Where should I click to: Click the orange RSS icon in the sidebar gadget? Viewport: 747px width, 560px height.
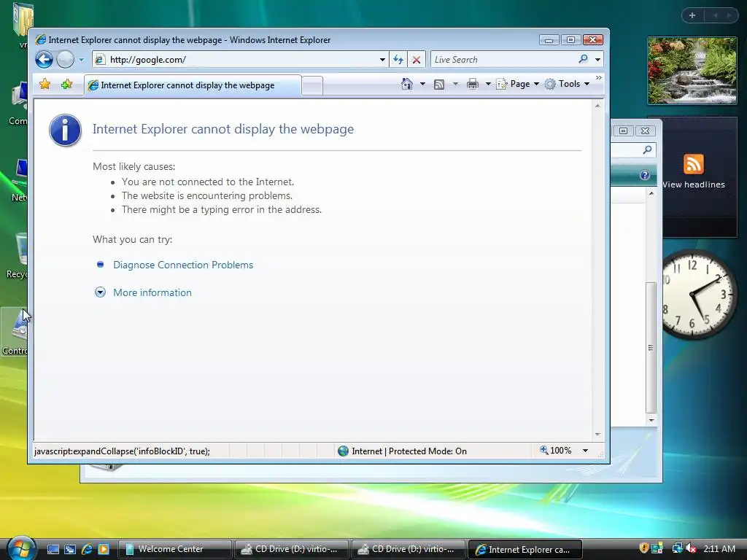693,164
